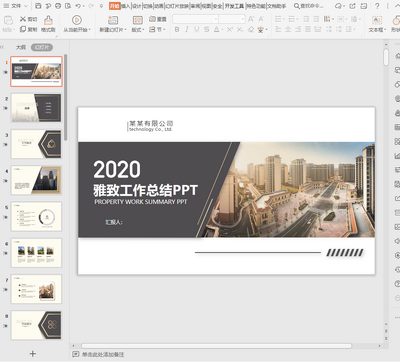Image resolution: width=400 pixels, height=362 pixels.
Task: Toggle Center paragraph alignment
Action: coord(288,29)
